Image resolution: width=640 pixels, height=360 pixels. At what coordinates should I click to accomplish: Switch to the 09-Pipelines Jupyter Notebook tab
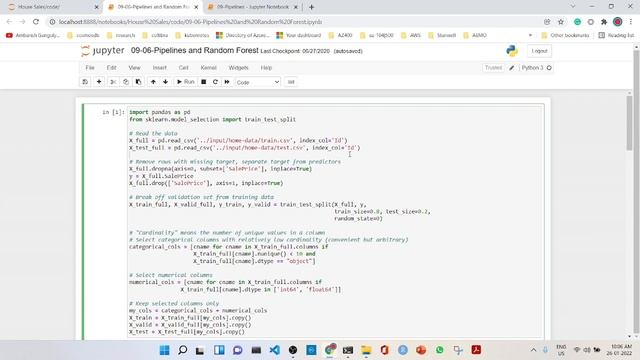[x=253, y=7]
